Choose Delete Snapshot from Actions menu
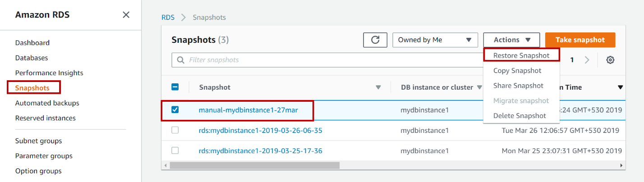This screenshot has width=644, height=182. coord(520,116)
